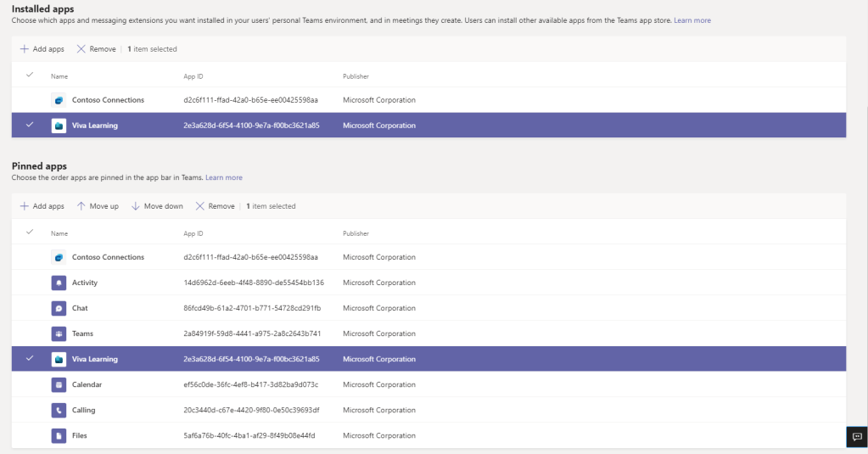Toggle select-all checkmark in Pinned apps header
This screenshot has height=454, width=868.
click(30, 233)
